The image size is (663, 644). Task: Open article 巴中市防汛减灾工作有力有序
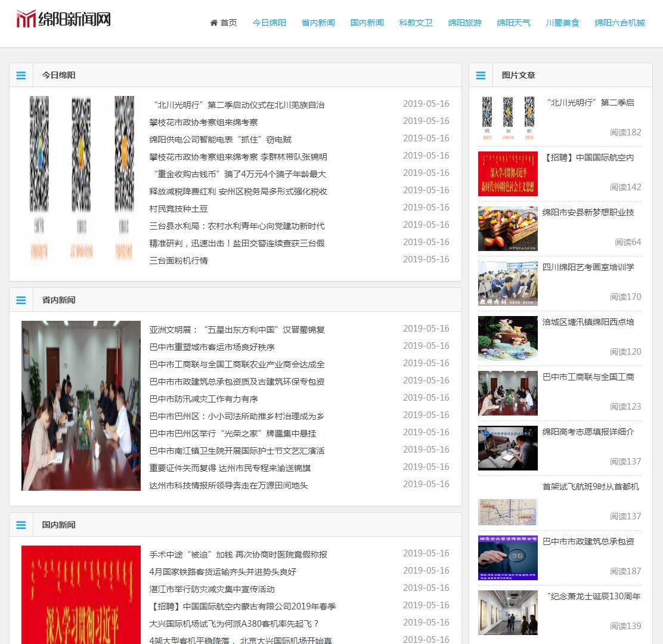click(203, 399)
